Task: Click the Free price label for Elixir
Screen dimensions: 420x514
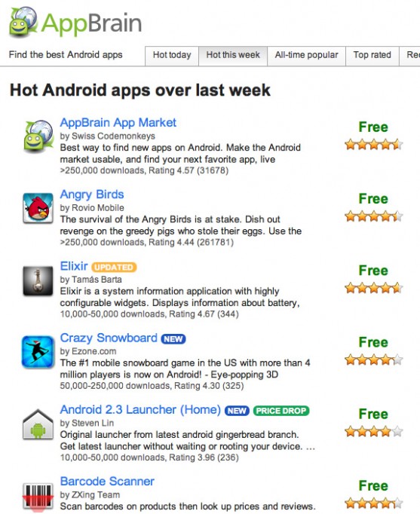Action: pos(373,271)
